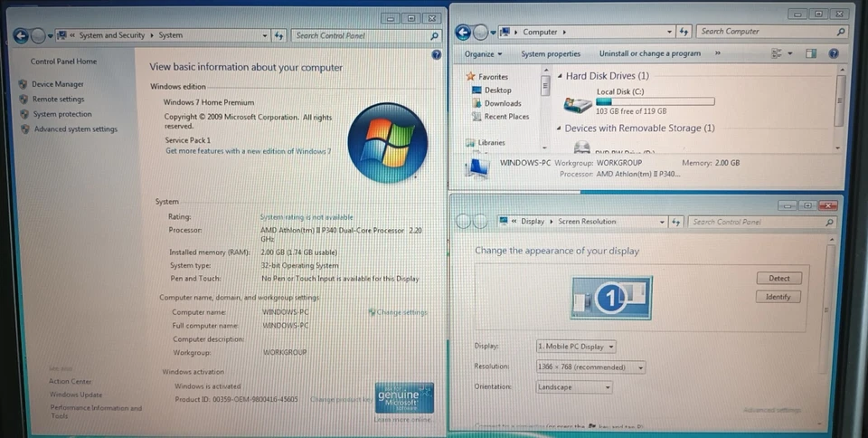Click Computer breadcrumb in Computer window
This screenshot has width=868, height=438.
click(541, 32)
